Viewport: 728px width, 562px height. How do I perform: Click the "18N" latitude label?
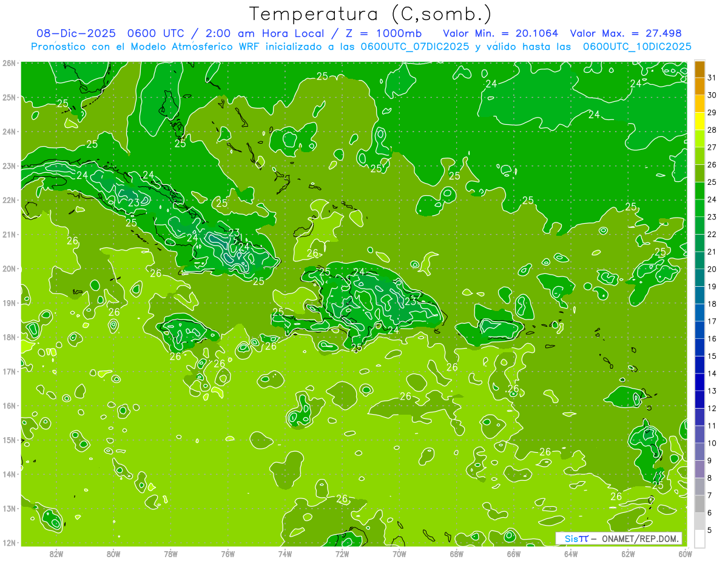pos(9,337)
